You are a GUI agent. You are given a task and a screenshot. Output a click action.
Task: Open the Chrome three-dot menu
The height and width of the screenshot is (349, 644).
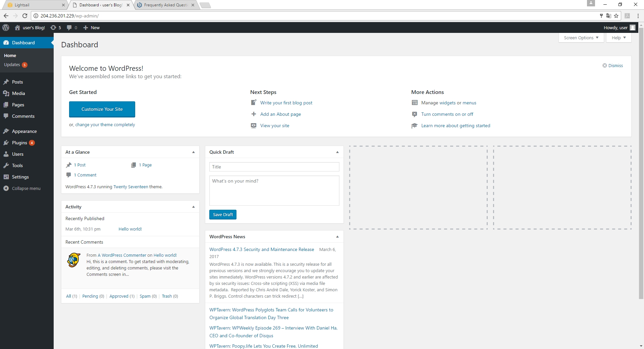638,16
